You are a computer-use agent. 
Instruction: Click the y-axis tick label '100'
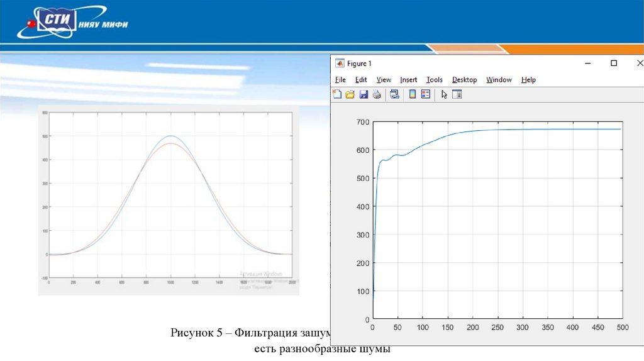click(x=363, y=291)
